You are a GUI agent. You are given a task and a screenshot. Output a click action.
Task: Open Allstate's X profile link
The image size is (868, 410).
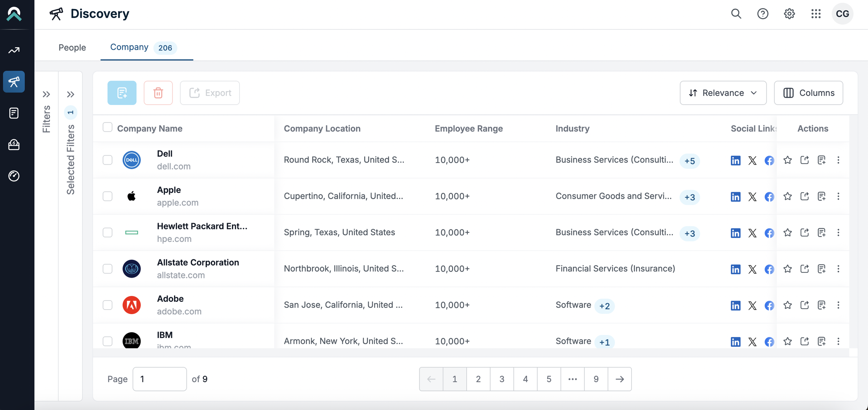[752, 269]
